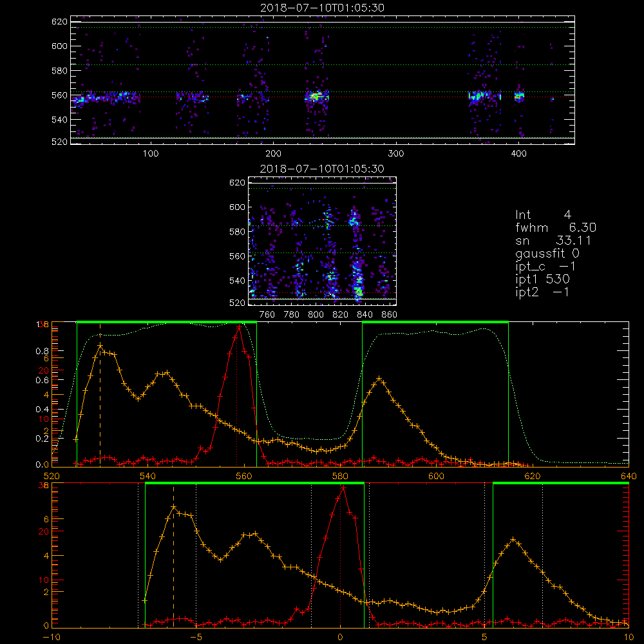
Task: Click x-axis label 860 on middle panel
Action: (x=390, y=315)
